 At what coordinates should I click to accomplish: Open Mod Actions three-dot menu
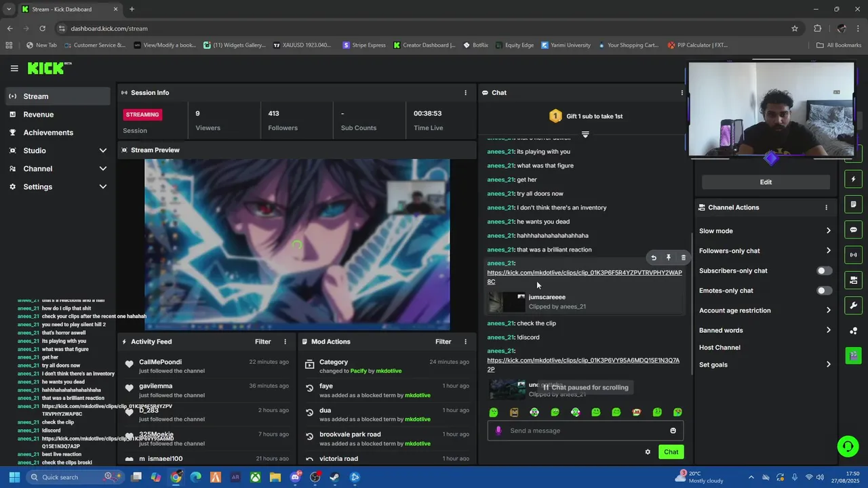(465, 342)
